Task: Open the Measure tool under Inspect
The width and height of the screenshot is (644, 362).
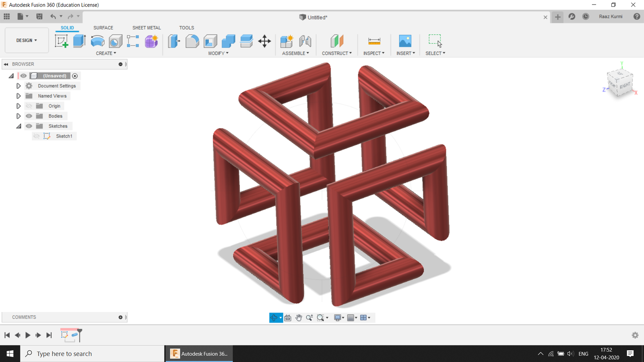Action: (x=374, y=41)
